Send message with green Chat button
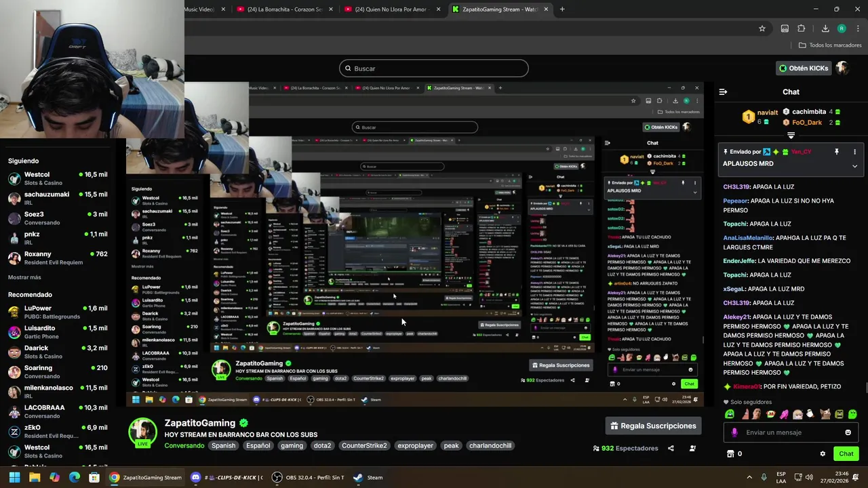The image size is (868, 488). coord(846,453)
